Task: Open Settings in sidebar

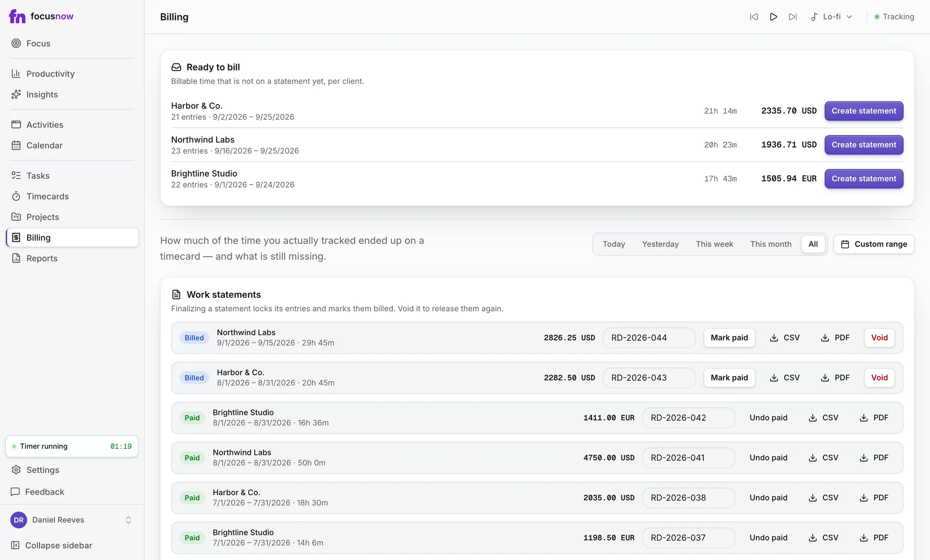Action: (72, 470)
